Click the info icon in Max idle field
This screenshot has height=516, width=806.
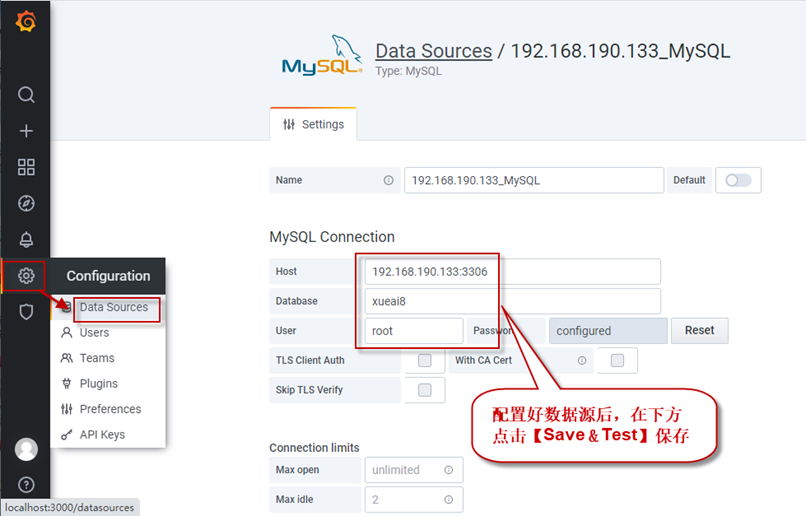click(x=449, y=500)
